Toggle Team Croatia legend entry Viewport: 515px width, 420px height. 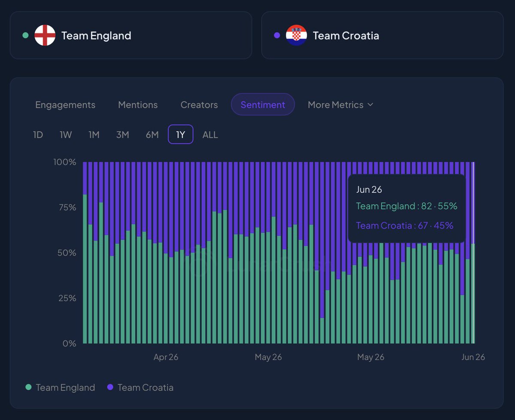click(140, 387)
